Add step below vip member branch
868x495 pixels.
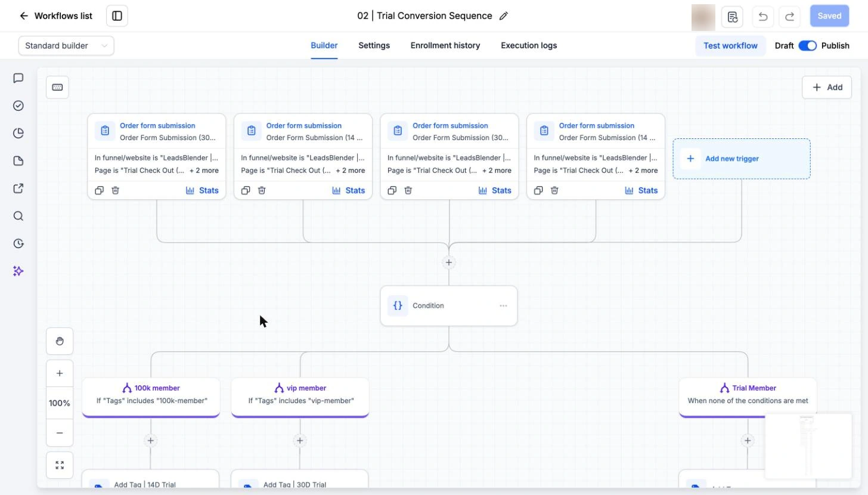(300, 441)
